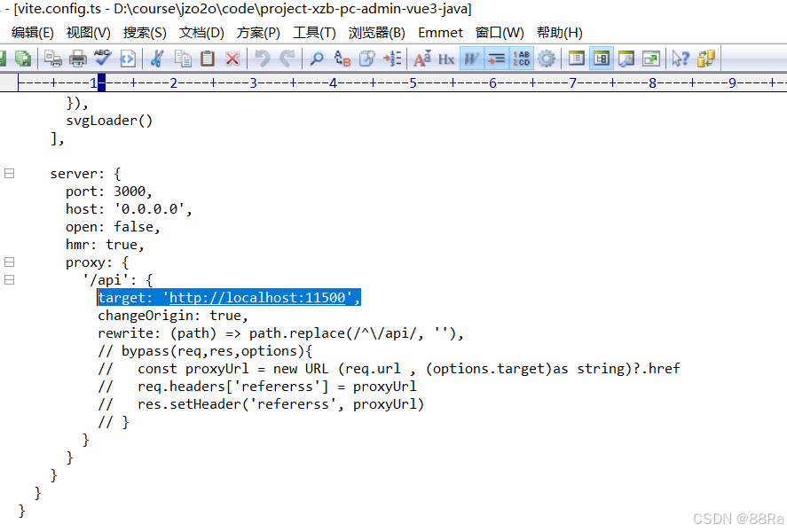Open the Emmet menu
This screenshot has height=532, width=787.
coord(440,32)
